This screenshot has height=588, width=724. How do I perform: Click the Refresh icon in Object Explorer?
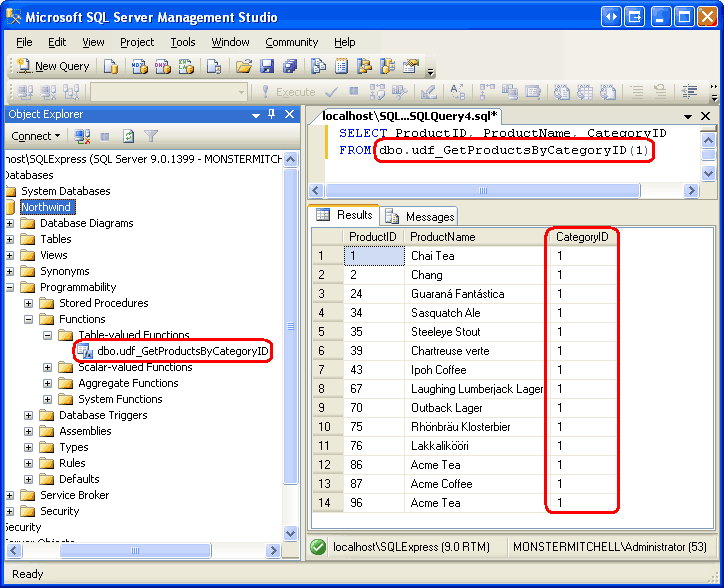tap(128, 136)
